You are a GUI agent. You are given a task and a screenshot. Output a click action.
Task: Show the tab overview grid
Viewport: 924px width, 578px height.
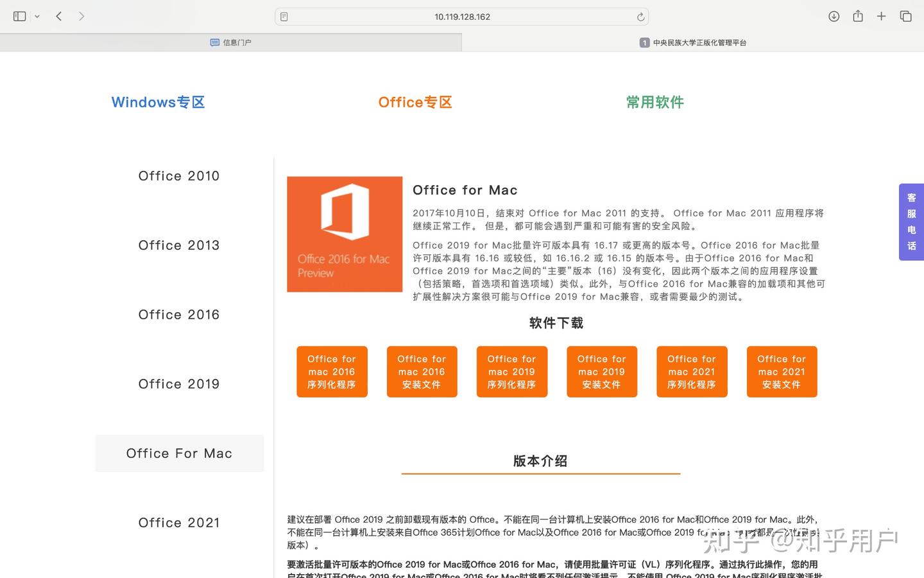tap(905, 16)
